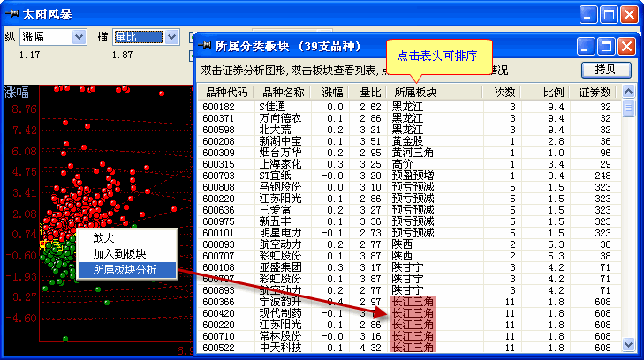Image resolution: width=644 pixels, height=360 pixels.
Task: Open the 纵 axis 涨幅 dropdown
Action: tap(78, 36)
